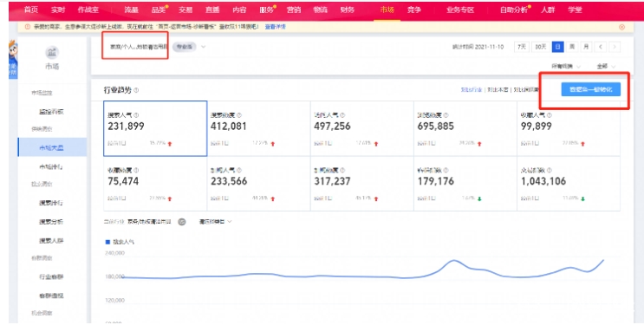644x325 pixels.
Task: Switch to the 流量 tab
Action: [132, 10]
